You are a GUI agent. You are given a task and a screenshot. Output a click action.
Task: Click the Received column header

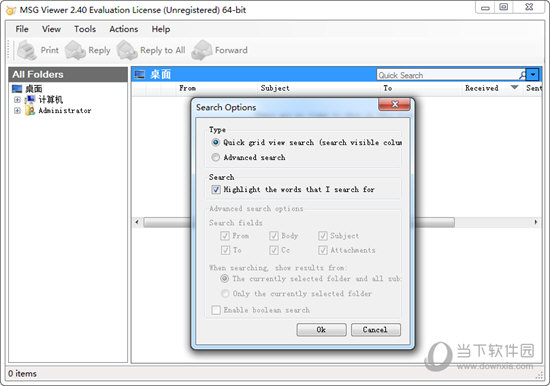(x=482, y=88)
